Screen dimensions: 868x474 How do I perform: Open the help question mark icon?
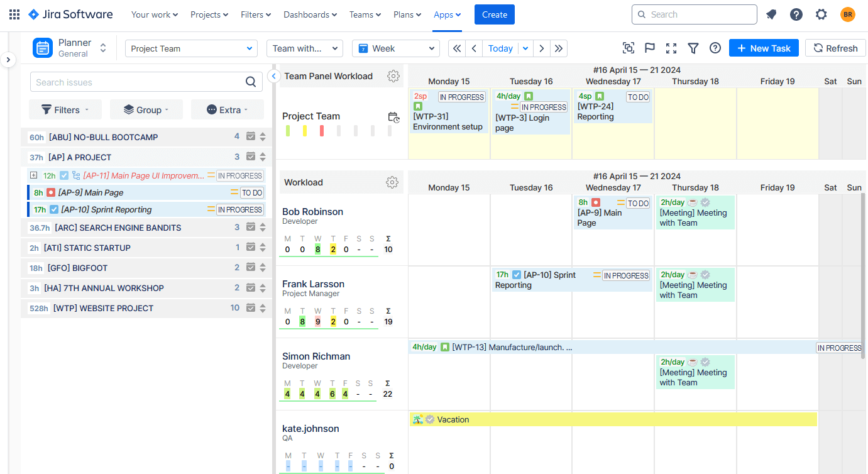[796, 14]
